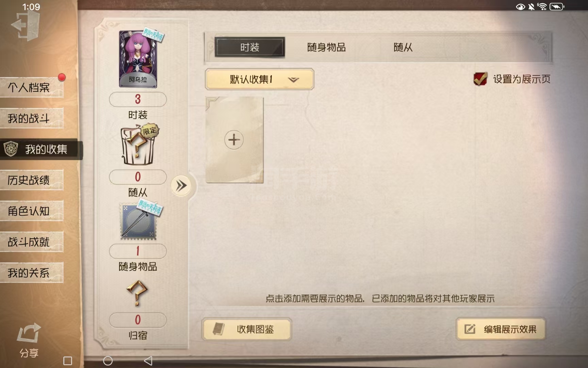Toggle 设置为展示页 checkbox
The image size is (588, 368).
click(x=480, y=79)
